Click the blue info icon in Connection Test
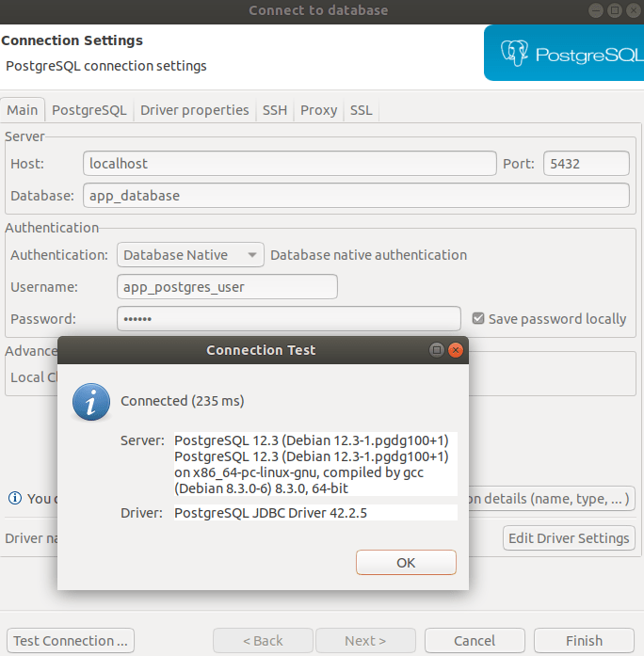The image size is (644, 656). 91,401
